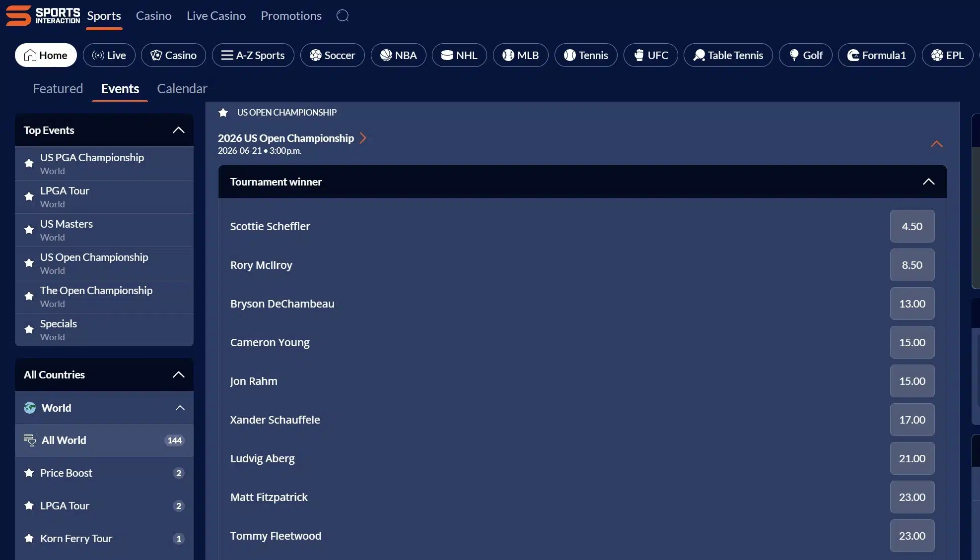Switch to the Featured tab
The image size is (980, 560).
point(58,88)
